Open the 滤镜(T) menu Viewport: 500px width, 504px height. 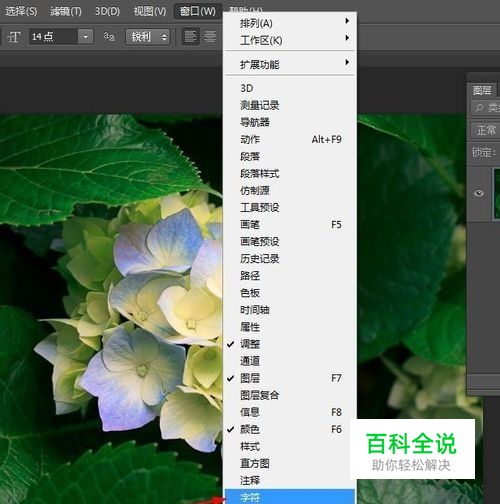click(65, 11)
